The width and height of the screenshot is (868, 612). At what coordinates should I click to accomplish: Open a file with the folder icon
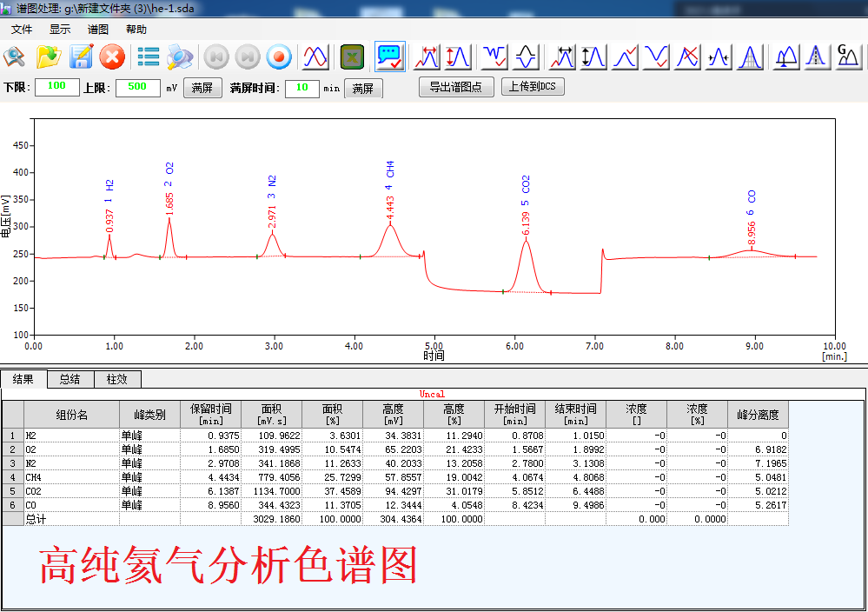[x=48, y=57]
